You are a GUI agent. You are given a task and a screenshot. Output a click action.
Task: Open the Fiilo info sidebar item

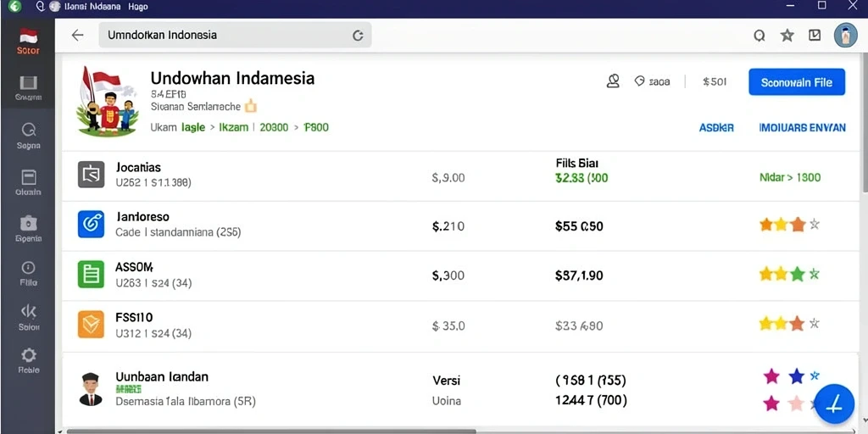point(28,274)
